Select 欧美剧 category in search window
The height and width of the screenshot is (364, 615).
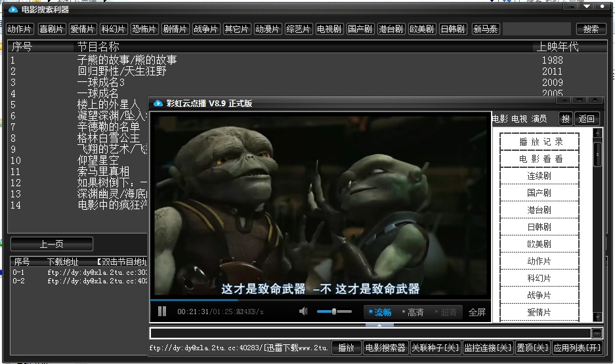coord(423,29)
